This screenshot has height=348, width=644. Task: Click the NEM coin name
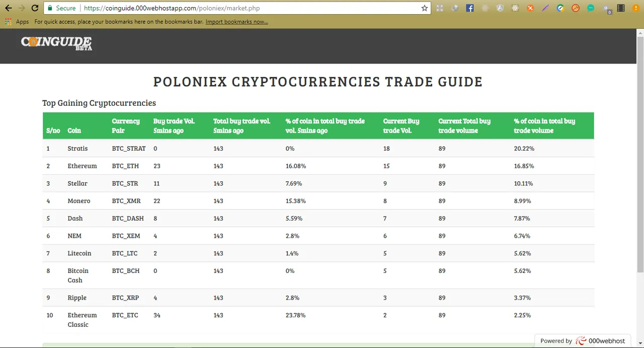pos(74,236)
